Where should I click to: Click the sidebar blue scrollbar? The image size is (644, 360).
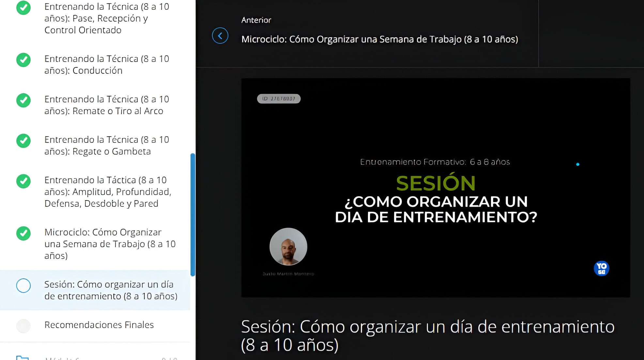[x=192, y=215]
